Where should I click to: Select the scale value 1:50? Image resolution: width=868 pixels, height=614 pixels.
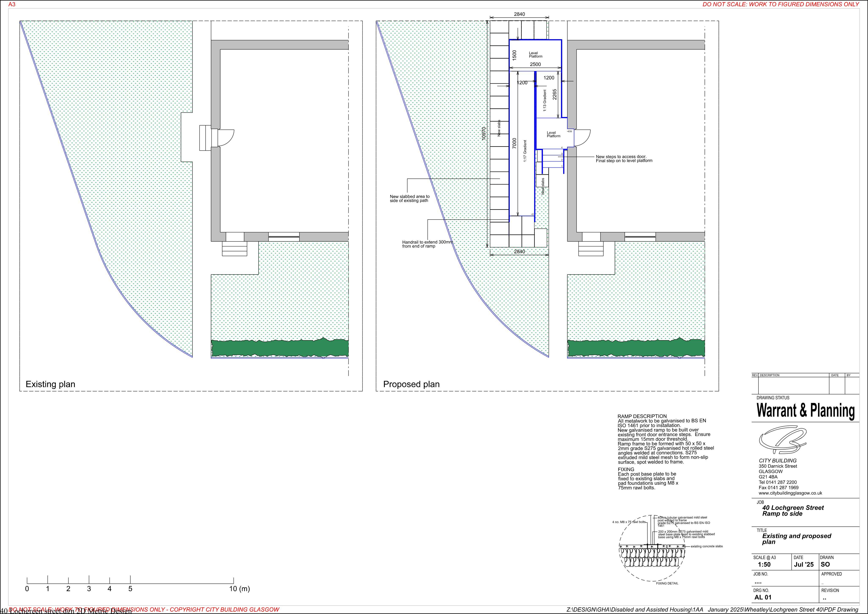tap(764, 564)
